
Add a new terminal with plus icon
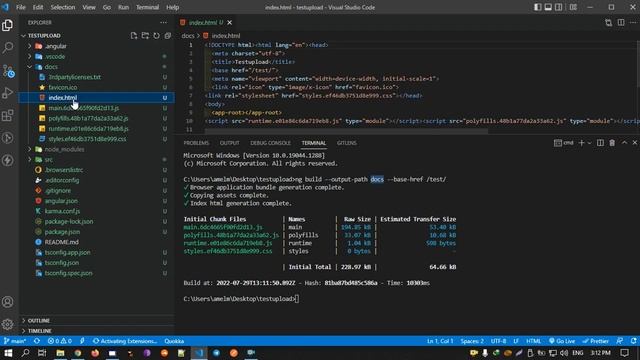tap(581, 143)
